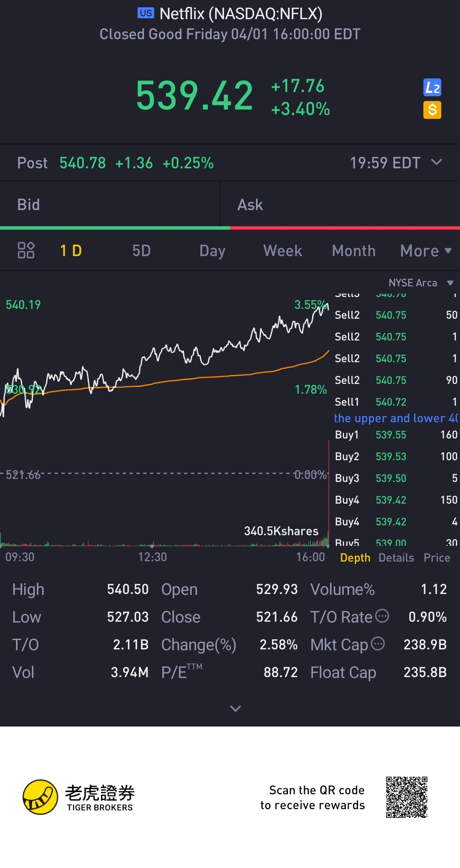This screenshot has width=460, height=868.
Task: Switch to the Price tab
Action: click(x=437, y=558)
